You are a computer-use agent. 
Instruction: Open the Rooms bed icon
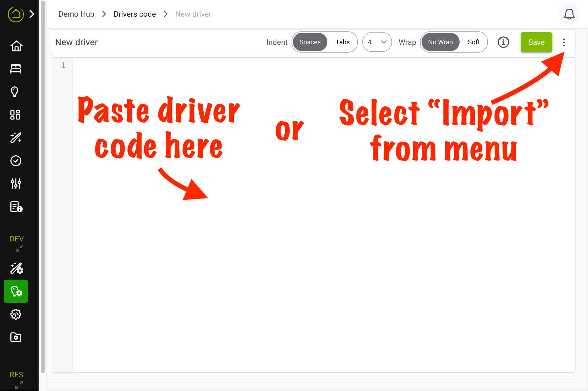tap(16, 69)
